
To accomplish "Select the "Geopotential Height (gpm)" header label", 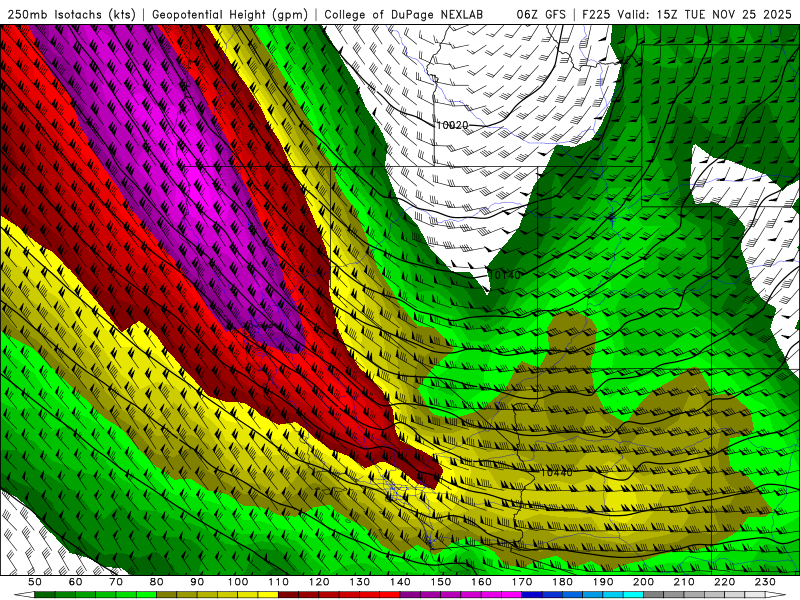I will 230,14.
